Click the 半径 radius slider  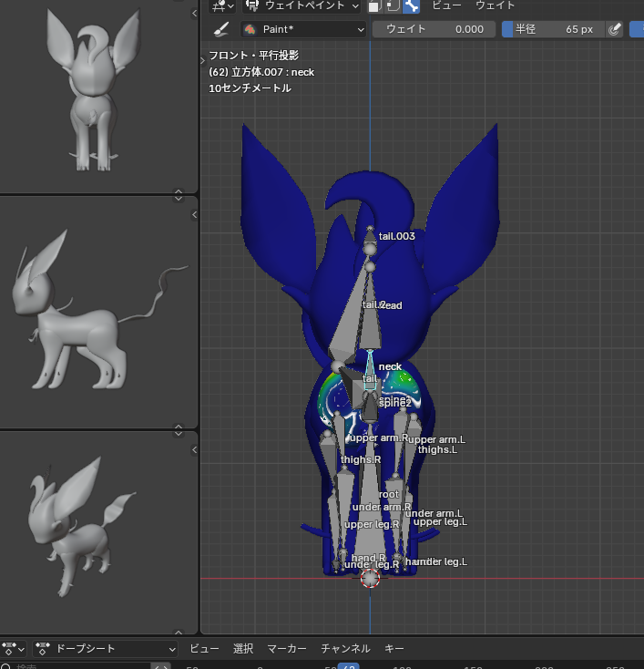552,29
